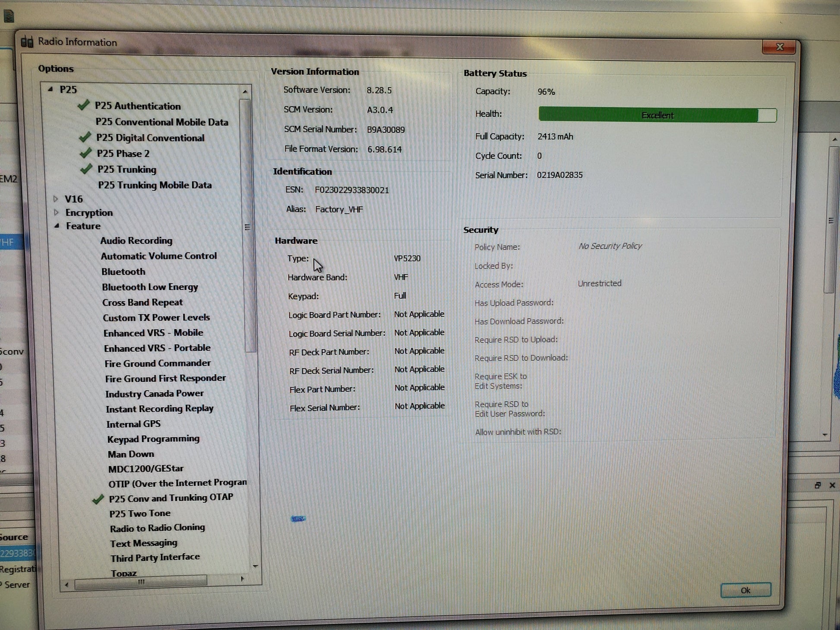The height and width of the screenshot is (630, 840).
Task: Select Bluetooth Low Energy feature item
Action: click(150, 287)
